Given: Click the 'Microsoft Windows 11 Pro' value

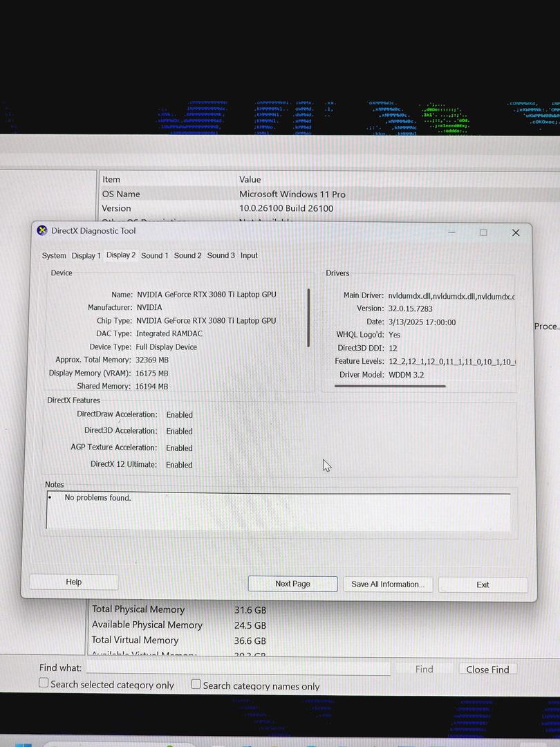Looking at the screenshot, I should point(292,194).
